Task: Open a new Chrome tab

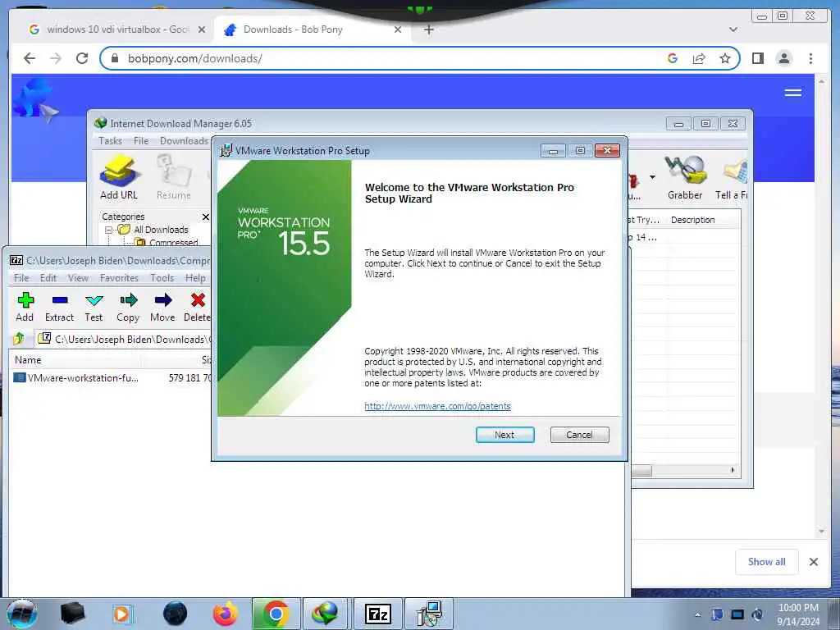Action: (x=428, y=30)
